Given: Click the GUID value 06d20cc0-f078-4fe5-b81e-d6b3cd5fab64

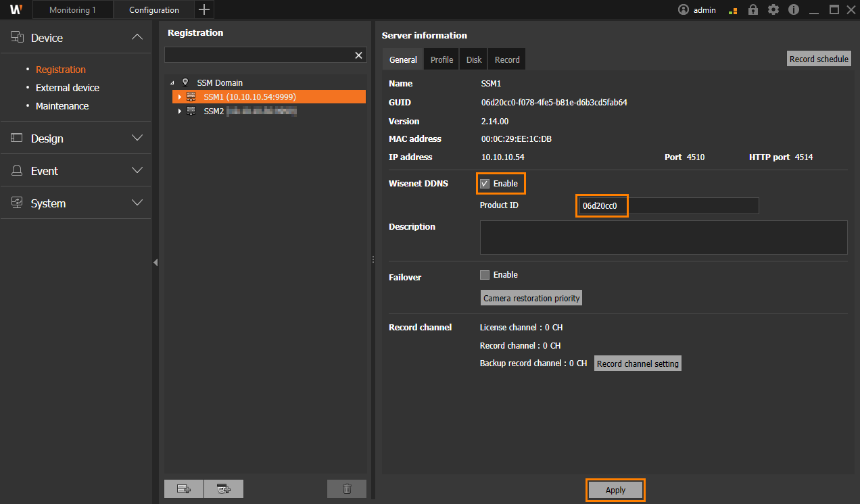Looking at the screenshot, I should pos(554,103).
